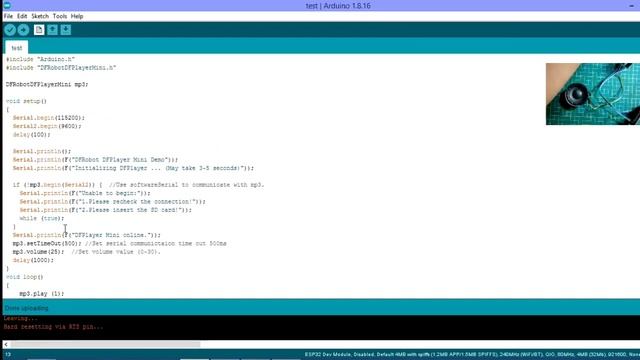Open the Help menu

pyautogui.click(x=77, y=16)
